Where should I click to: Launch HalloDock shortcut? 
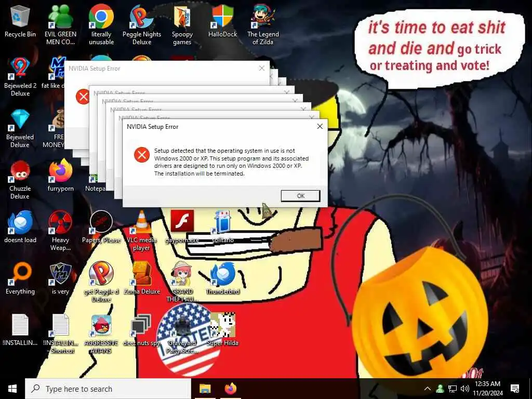pos(222,22)
